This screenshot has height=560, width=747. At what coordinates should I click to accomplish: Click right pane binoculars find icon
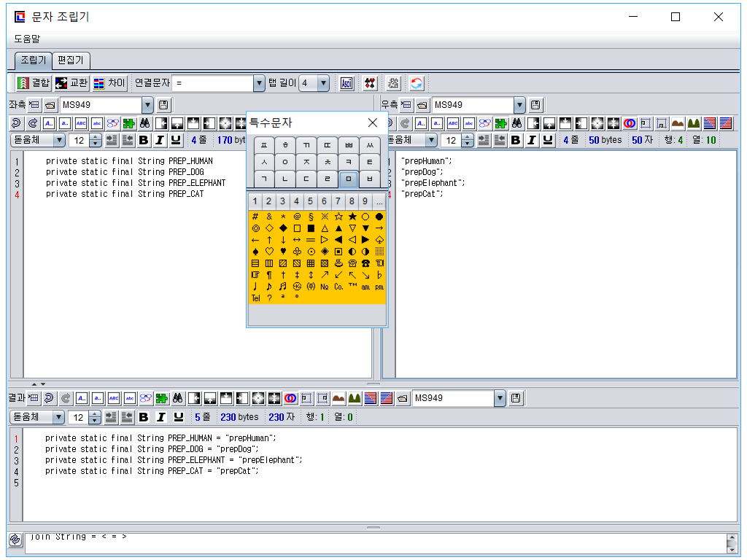click(517, 124)
